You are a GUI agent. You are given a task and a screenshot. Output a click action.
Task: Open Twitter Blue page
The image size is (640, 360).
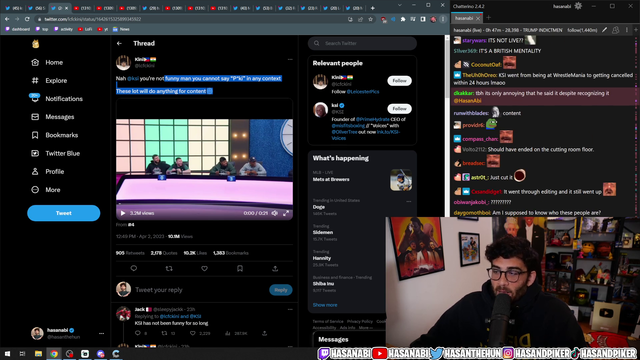[55, 153]
